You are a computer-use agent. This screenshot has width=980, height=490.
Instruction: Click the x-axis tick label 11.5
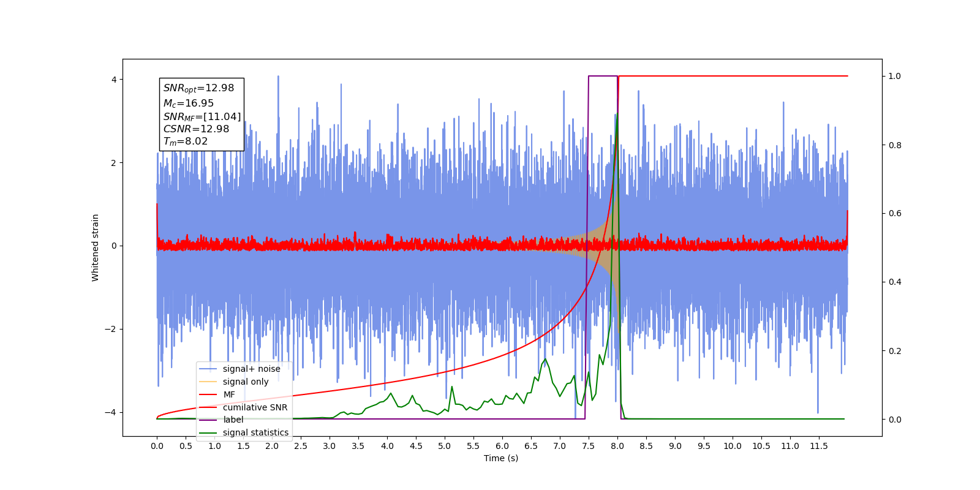(819, 446)
